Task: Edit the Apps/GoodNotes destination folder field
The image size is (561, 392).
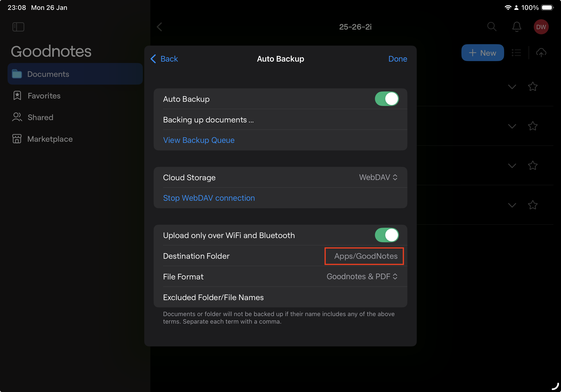Action: [366, 256]
